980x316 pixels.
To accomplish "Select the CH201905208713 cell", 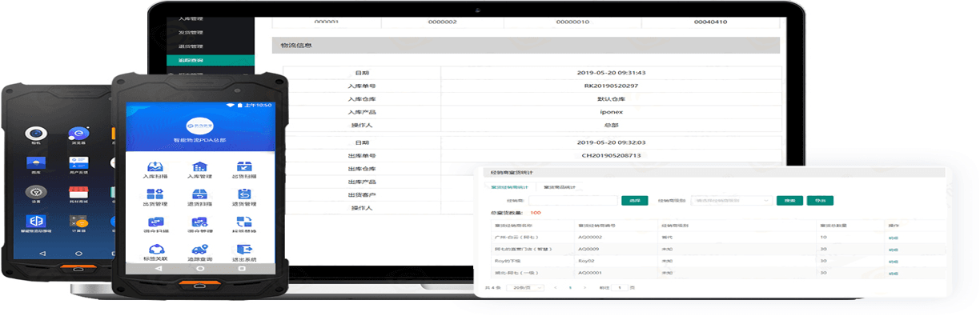I will click(x=611, y=155).
